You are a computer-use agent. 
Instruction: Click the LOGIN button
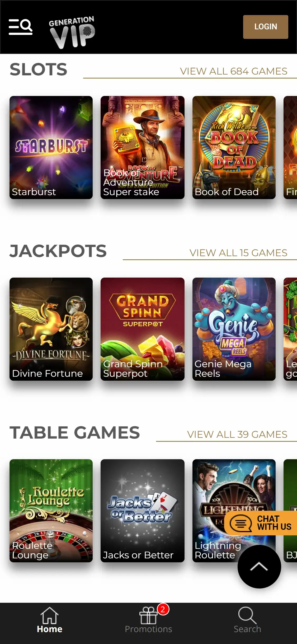pyautogui.click(x=266, y=27)
